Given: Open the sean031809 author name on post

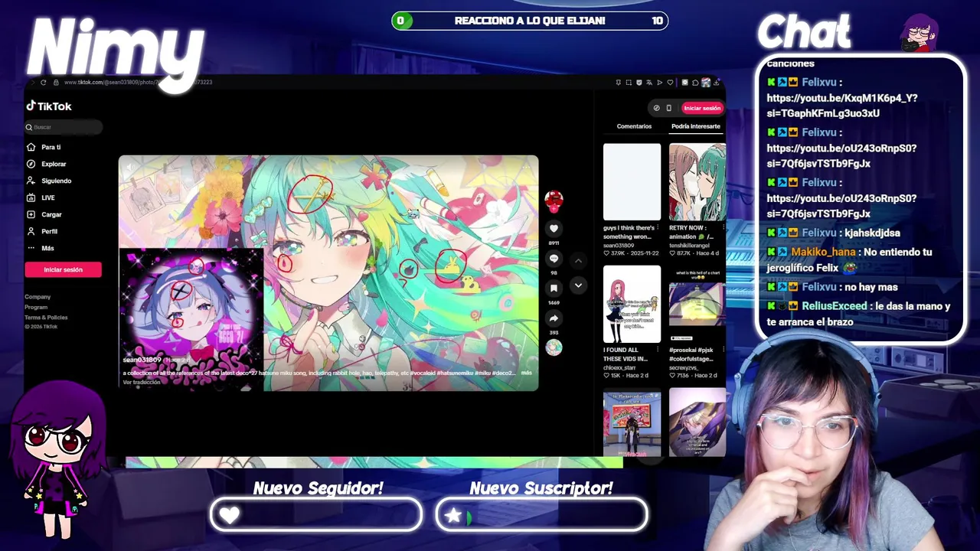Looking at the screenshot, I should point(142,360).
